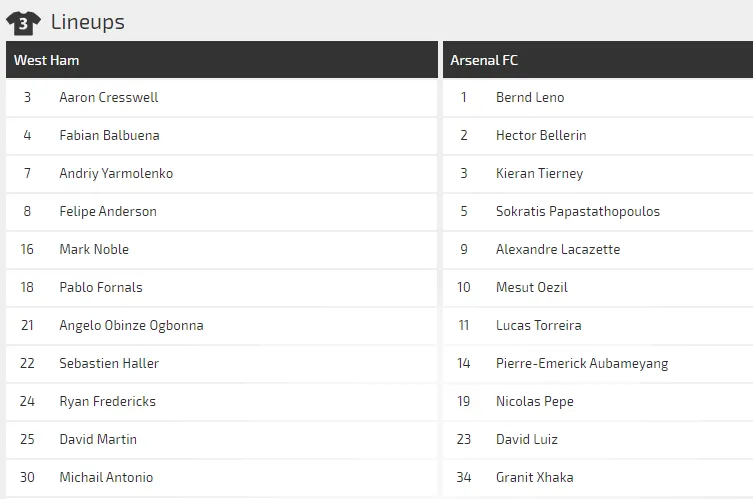
Task: Click on Sokratis Papastathopoulos
Action: click(578, 211)
